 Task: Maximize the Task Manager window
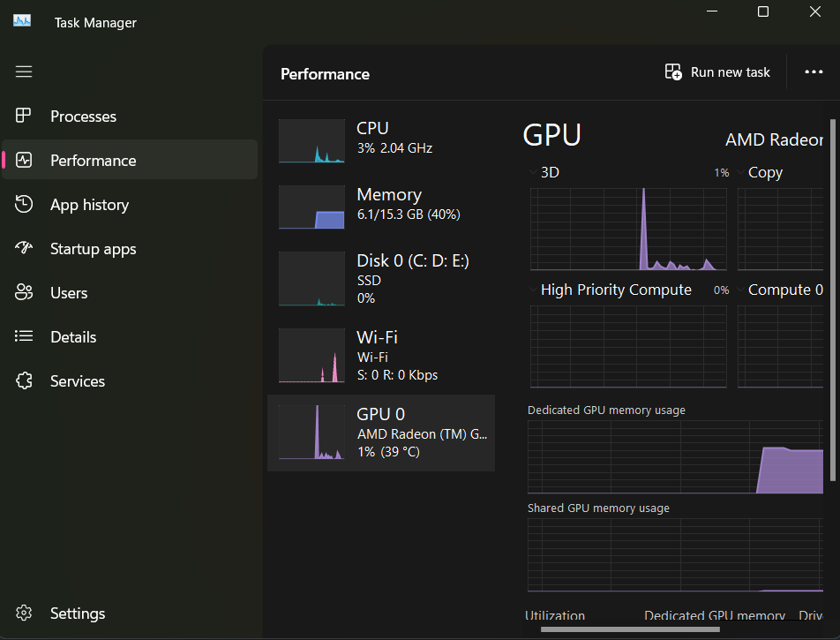coord(763,11)
